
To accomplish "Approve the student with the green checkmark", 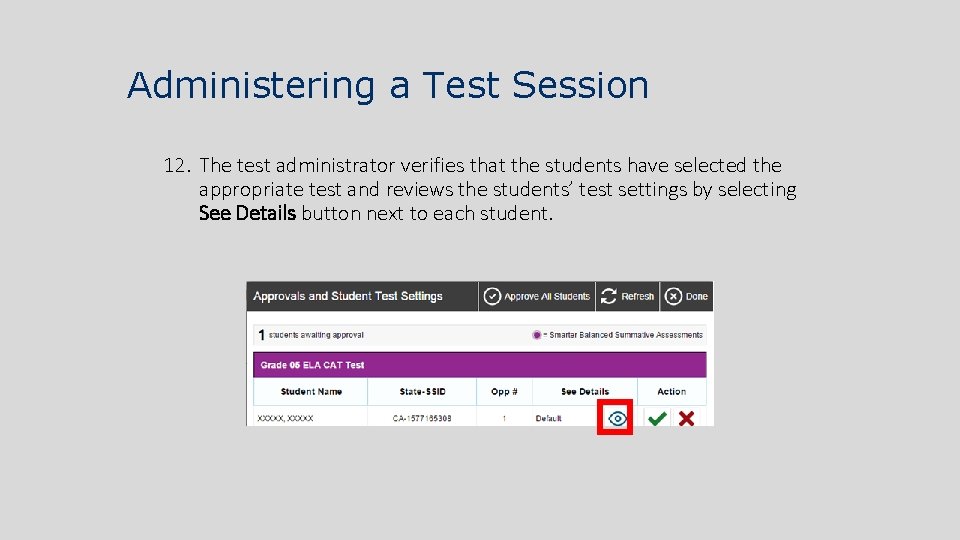I will (x=657, y=419).
